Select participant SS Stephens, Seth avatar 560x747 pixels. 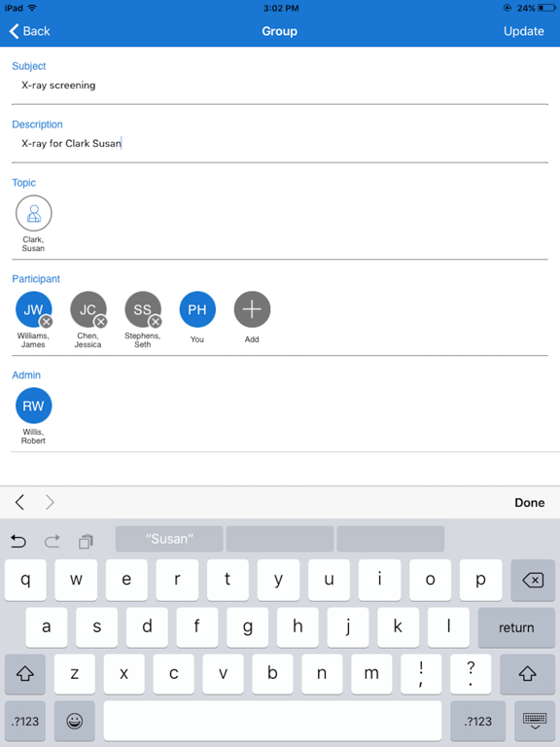tap(143, 309)
